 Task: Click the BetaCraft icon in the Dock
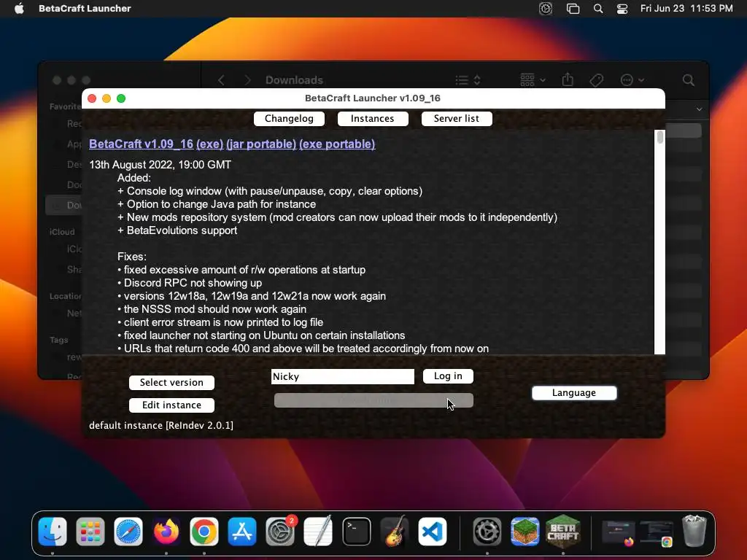click(x=563, y=532)
